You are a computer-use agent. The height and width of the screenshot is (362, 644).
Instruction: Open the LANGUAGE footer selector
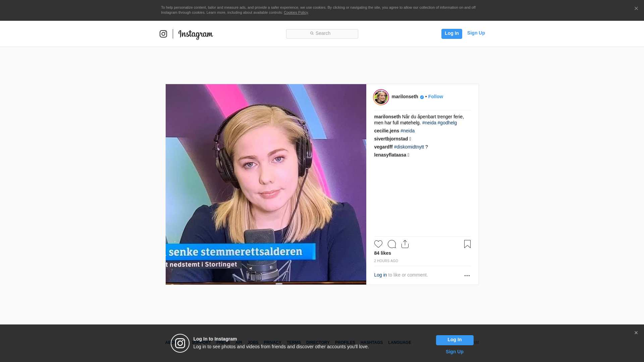click(x=399, y=343)
